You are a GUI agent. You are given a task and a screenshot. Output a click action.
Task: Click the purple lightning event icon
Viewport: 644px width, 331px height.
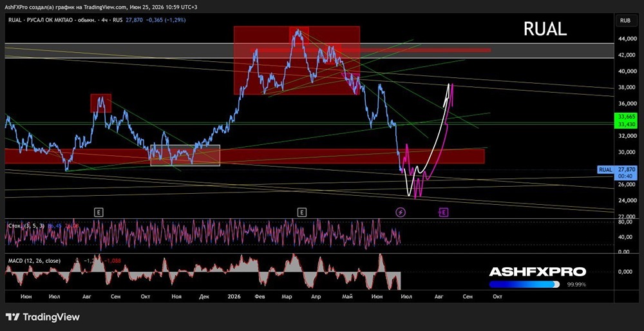point(401,212)
